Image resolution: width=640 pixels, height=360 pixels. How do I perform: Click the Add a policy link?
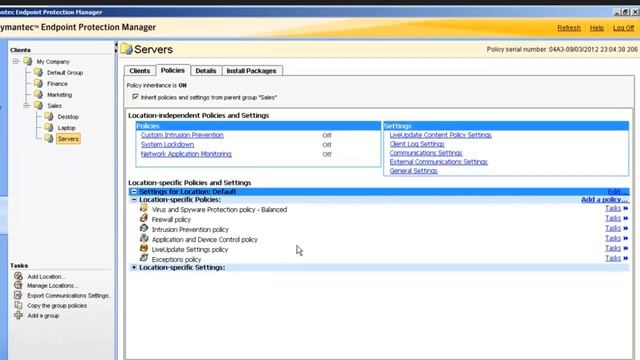pyautogui.click(x=604, y=200)
